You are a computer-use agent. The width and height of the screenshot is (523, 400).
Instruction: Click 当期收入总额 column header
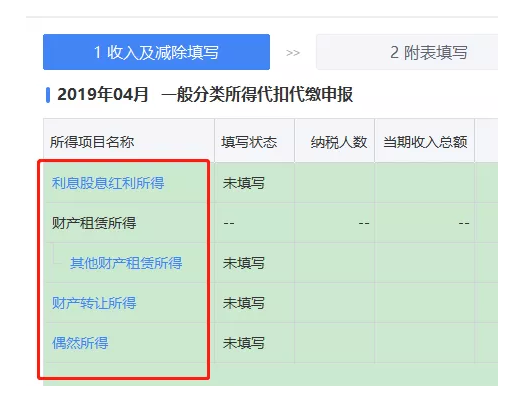(425, 142)
